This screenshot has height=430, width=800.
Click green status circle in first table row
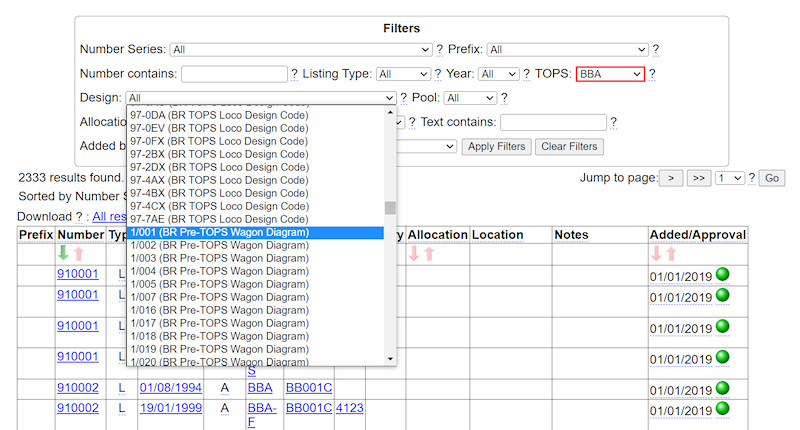pos(721,274)
